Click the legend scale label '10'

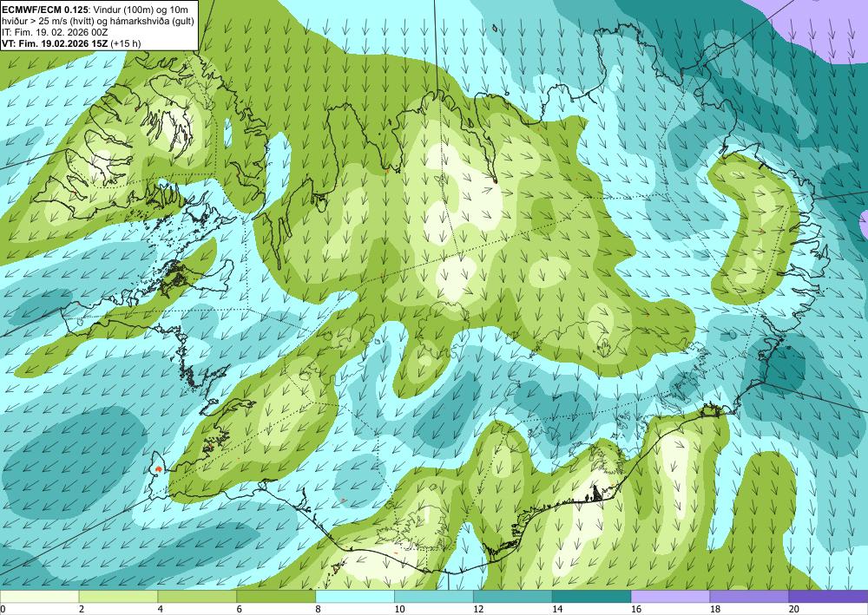(x=399, y=609)
